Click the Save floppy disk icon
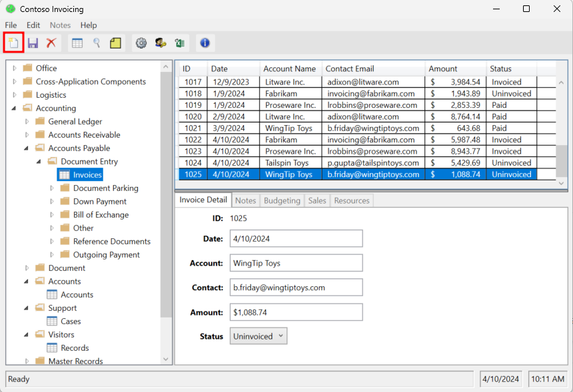Viewport: 573px width, 392px height. tap(33, 43)
